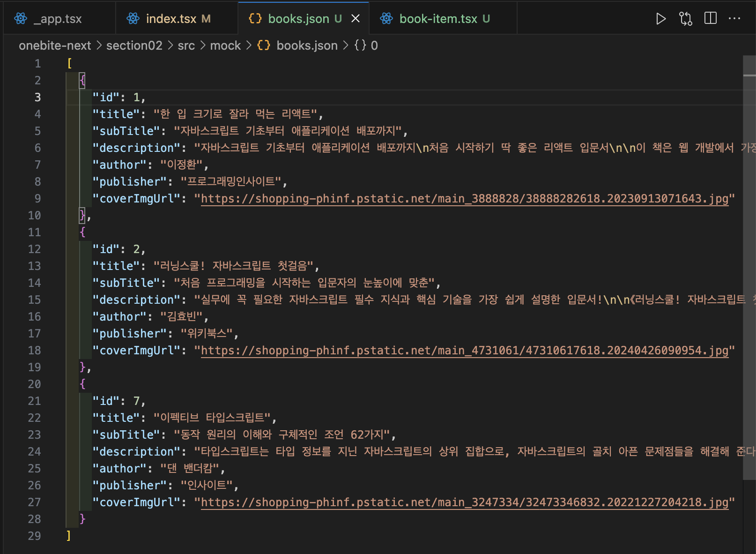Click line number 3 in gutter
Image resolution: width=756 pixels, height=554 pixels.
[37, 97]
